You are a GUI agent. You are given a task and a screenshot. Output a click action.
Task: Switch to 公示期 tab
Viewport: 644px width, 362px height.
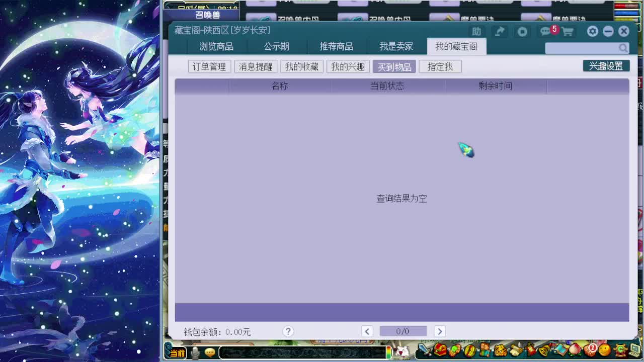click(276, 46)
